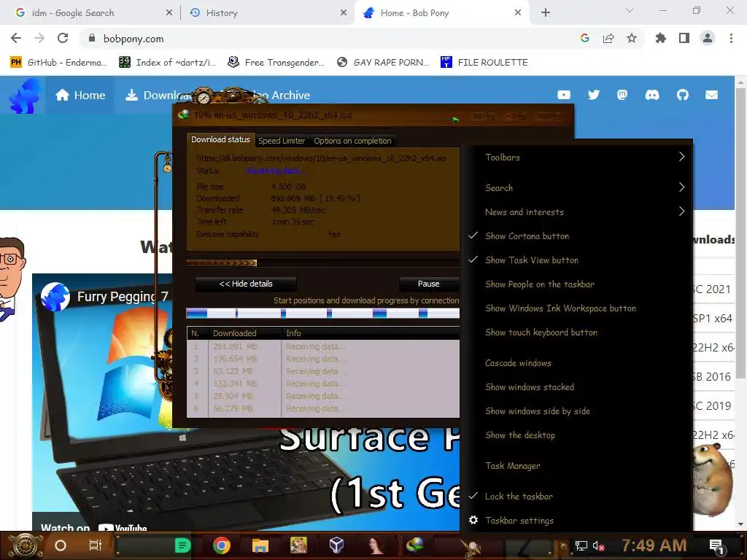Open the Chrome profile avatar
The image size is (747, 560).
[708, 38]
